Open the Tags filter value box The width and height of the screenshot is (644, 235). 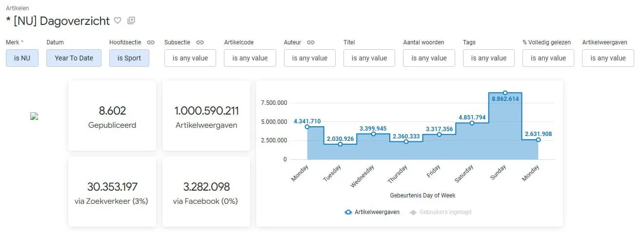(x=489, y=58)
